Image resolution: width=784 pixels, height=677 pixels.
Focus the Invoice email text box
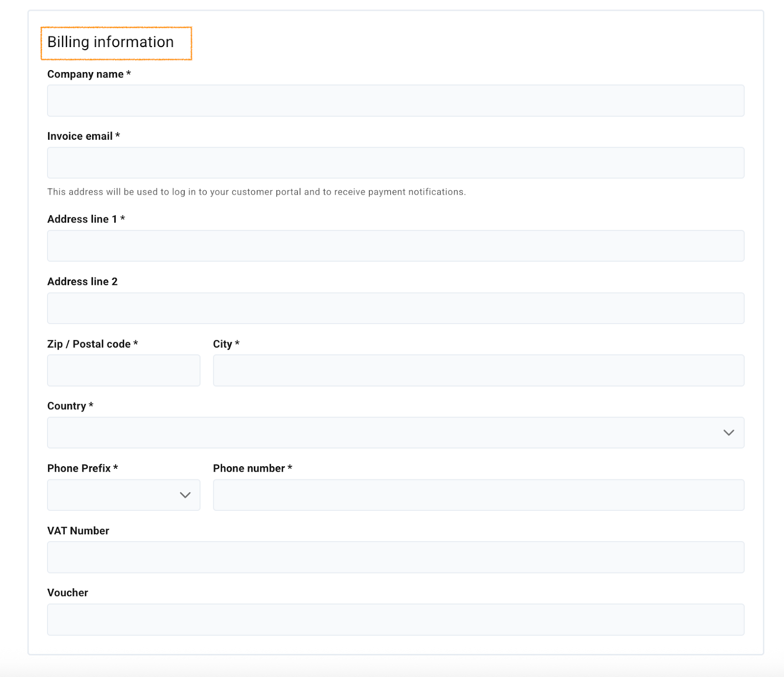click(395, 163)
